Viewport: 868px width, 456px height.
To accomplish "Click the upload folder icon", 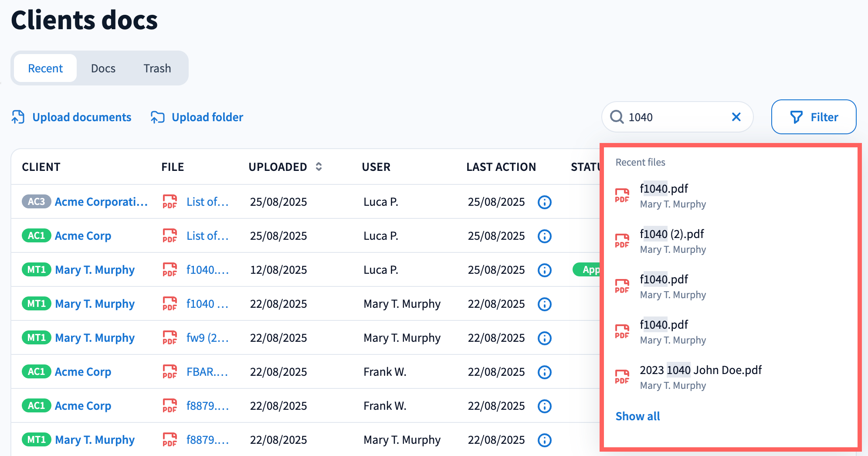I will (157, 117).
